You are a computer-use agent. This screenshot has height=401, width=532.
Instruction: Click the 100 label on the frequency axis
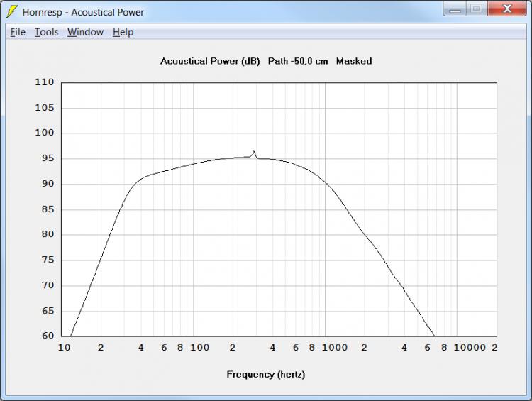(199, 347)
